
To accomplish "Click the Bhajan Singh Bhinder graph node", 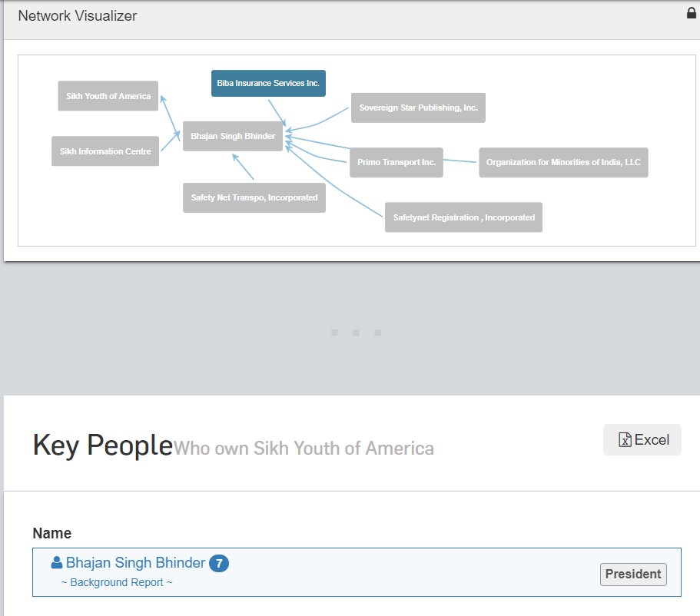I will pyautogui.click(x=233, y=136).
